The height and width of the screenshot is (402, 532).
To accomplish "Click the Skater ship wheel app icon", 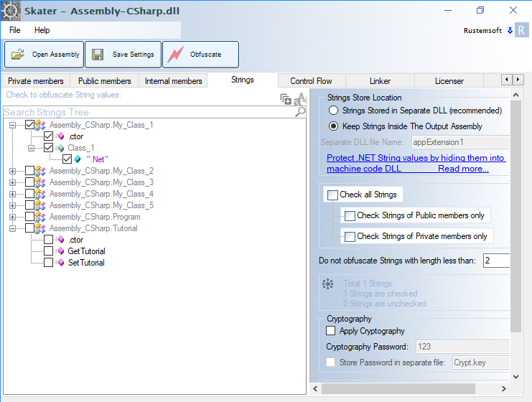I will 10,11.
